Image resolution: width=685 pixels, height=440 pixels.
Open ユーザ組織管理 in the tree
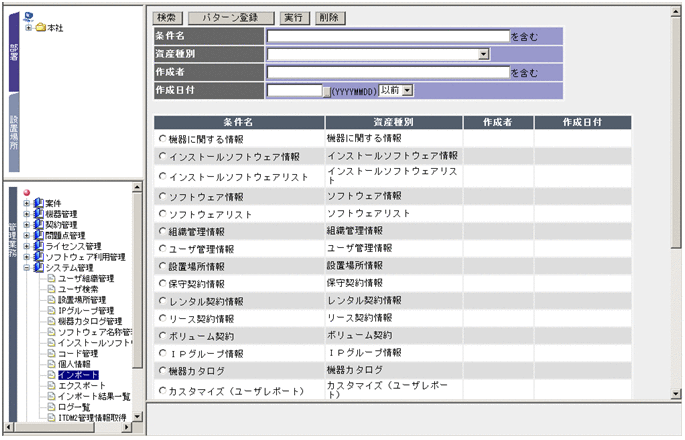coord(86,278)
